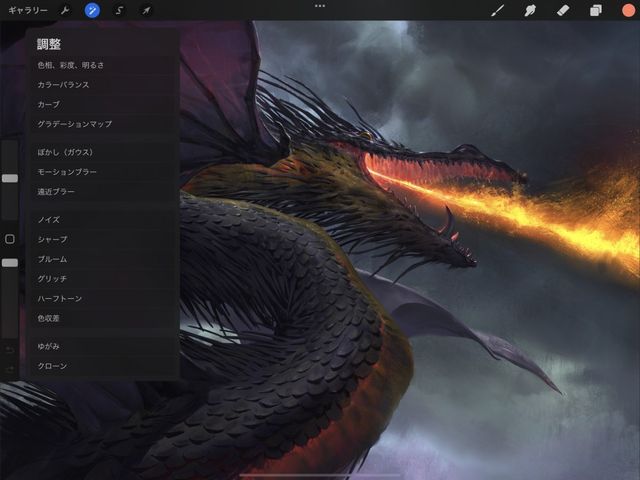The height and width of the screenshot is (480, 640).
Task: Open the Layers panel
Action: [596, 10]
